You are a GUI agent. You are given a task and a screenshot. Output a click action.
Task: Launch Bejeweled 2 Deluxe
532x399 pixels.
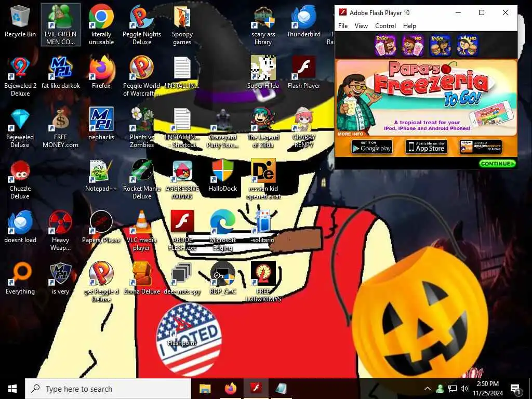20,76
